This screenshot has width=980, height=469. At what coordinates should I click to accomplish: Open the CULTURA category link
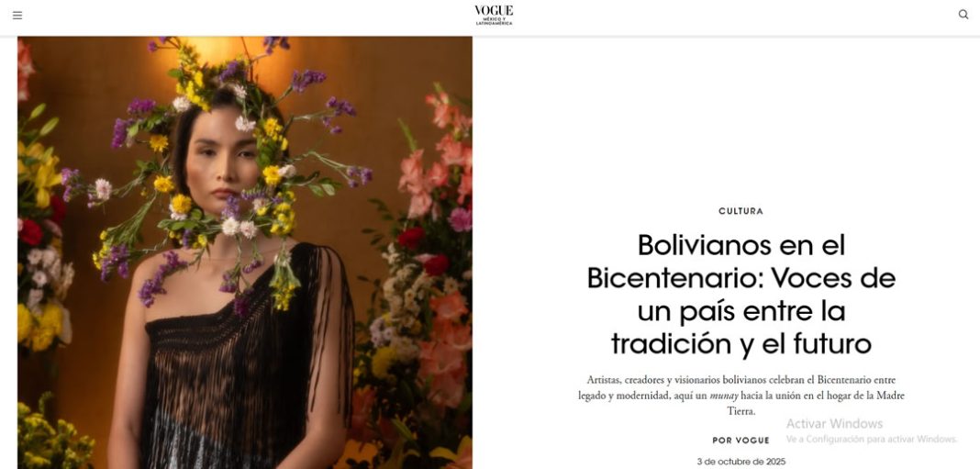point(741,211)
